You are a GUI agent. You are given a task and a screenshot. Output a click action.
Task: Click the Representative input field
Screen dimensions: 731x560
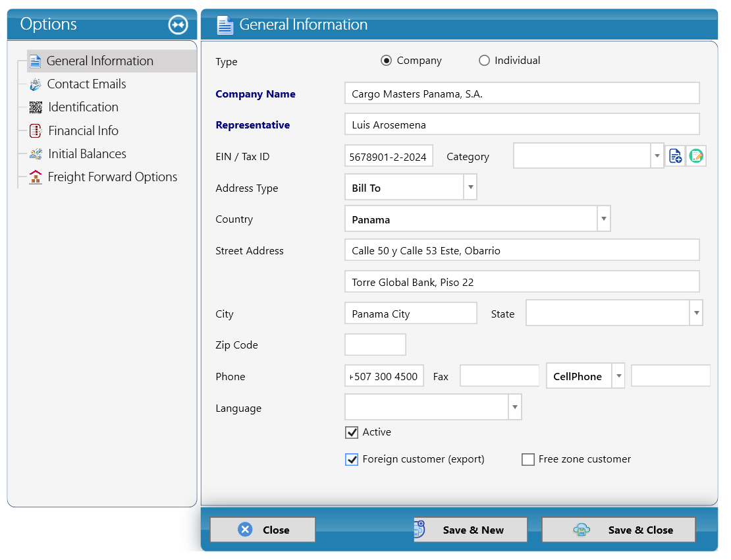click(x=522, y=125)
